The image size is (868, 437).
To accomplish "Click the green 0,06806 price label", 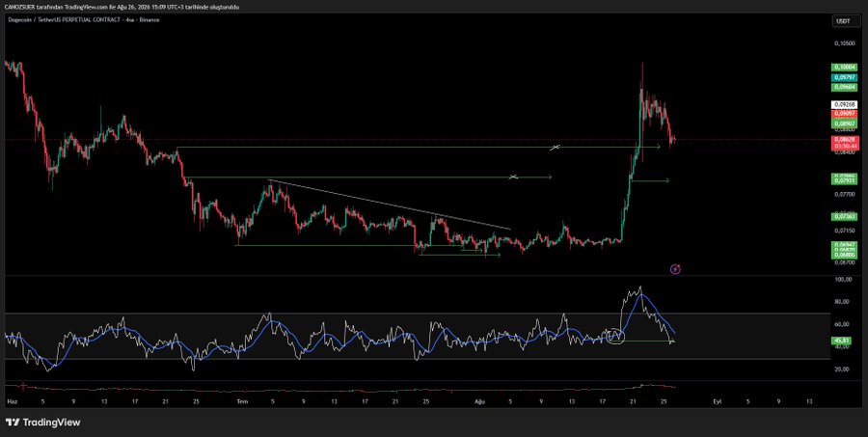I will (843, 255).
